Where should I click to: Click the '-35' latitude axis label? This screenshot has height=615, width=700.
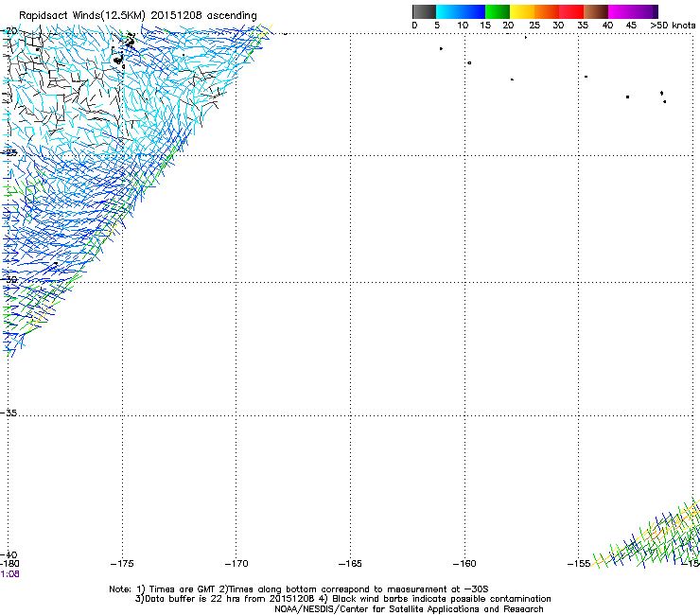click(x=9, y=413)
